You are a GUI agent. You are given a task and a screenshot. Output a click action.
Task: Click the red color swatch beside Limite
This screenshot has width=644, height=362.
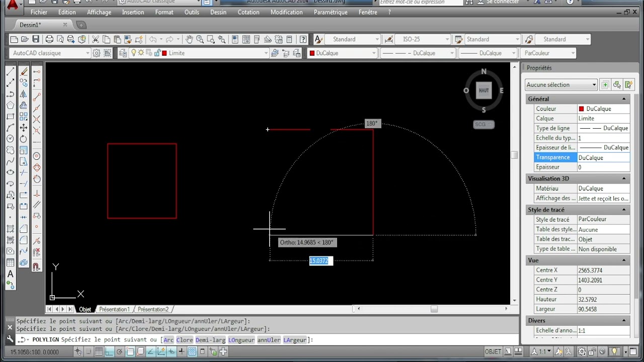pyautogui.click(x=164, y=53)
